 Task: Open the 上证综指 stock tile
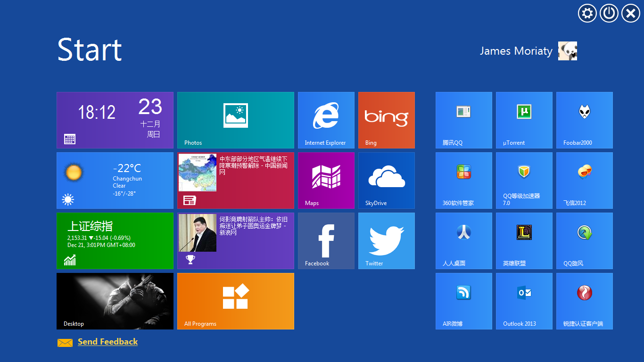(115, 241)
